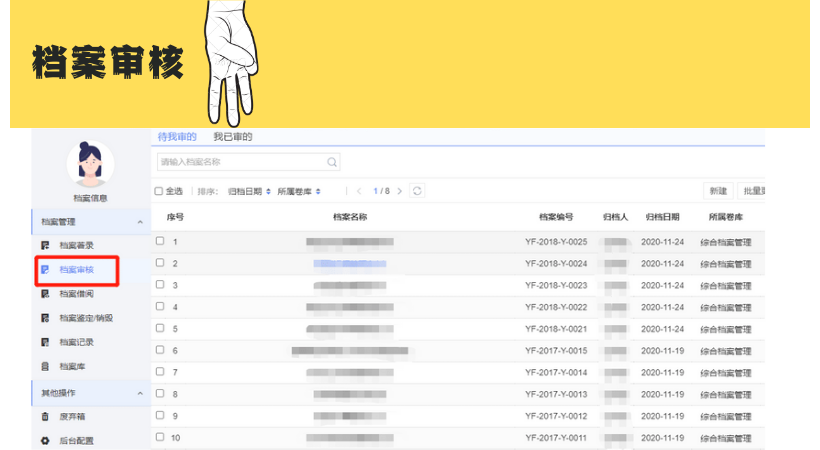Check the checkbox for row 1
The image size is (820, 450).
[x=160, y=241]
